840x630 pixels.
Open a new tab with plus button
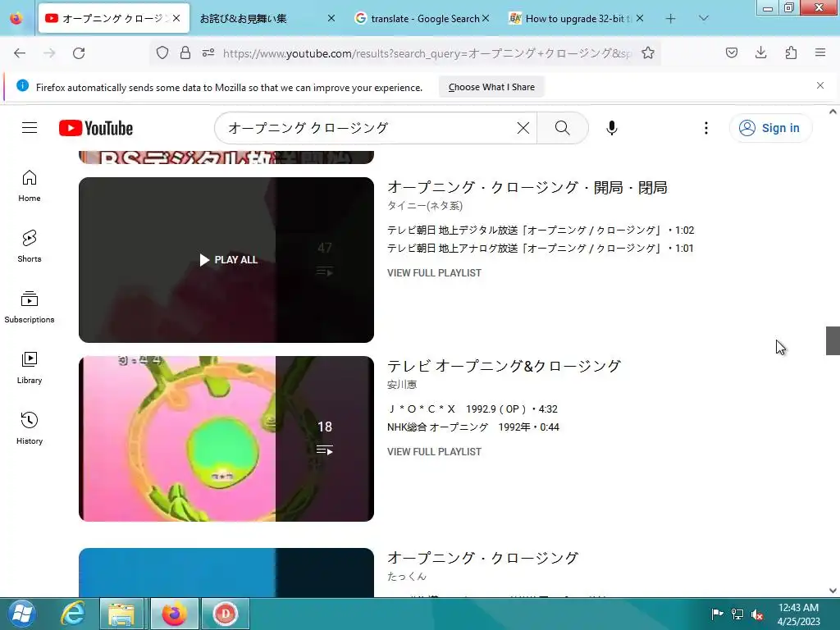pyautogui.click(x=670, y=19)
